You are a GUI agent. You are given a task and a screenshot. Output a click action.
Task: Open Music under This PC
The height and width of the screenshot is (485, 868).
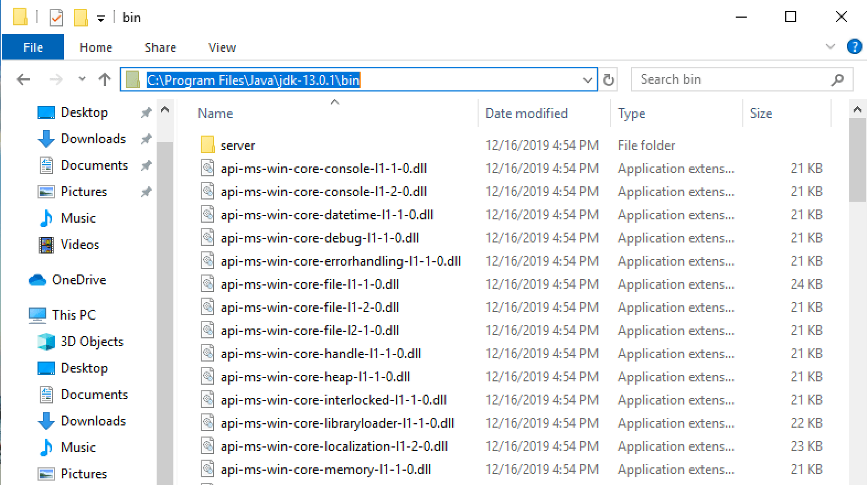tap(78, 448)
